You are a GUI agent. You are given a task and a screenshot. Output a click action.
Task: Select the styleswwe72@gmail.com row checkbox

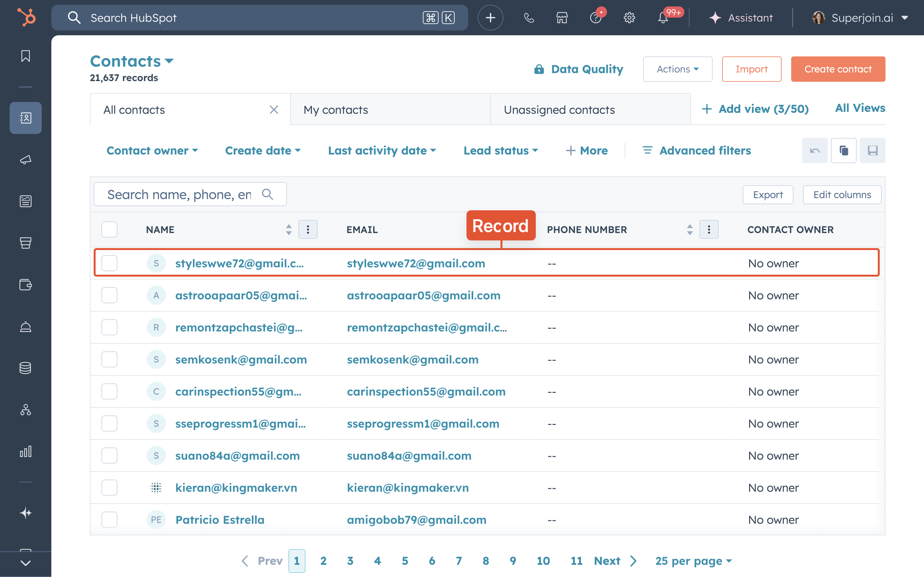point(109,263)
